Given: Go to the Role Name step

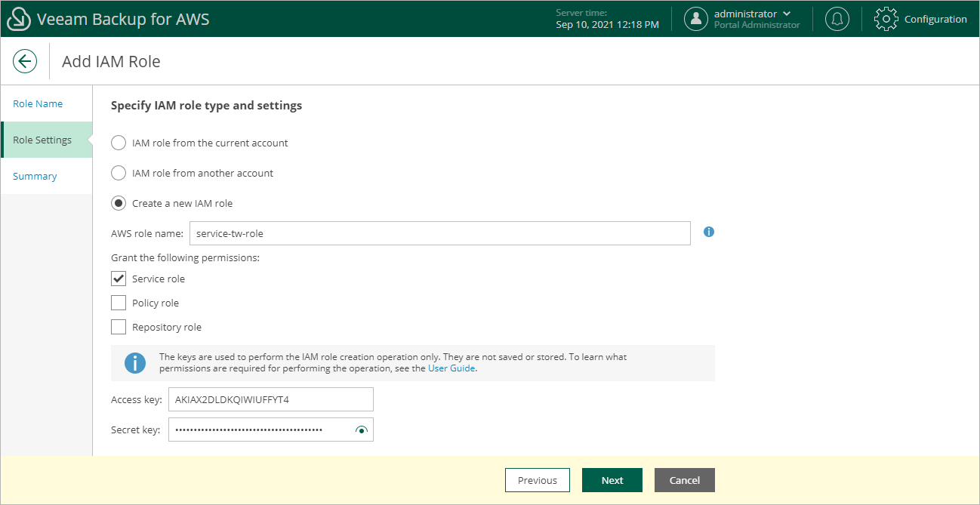Looking at the screenshot, I should coord(38,103).
